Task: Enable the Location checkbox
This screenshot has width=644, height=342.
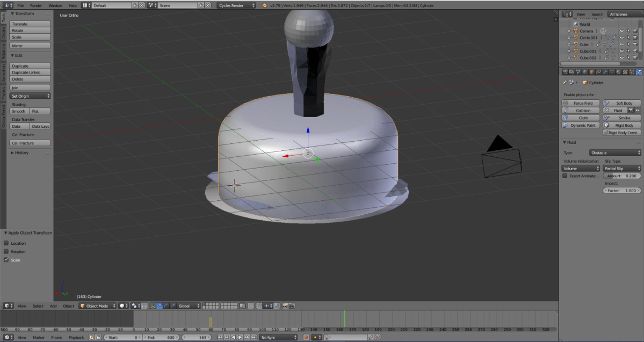Action: (6, 243)
